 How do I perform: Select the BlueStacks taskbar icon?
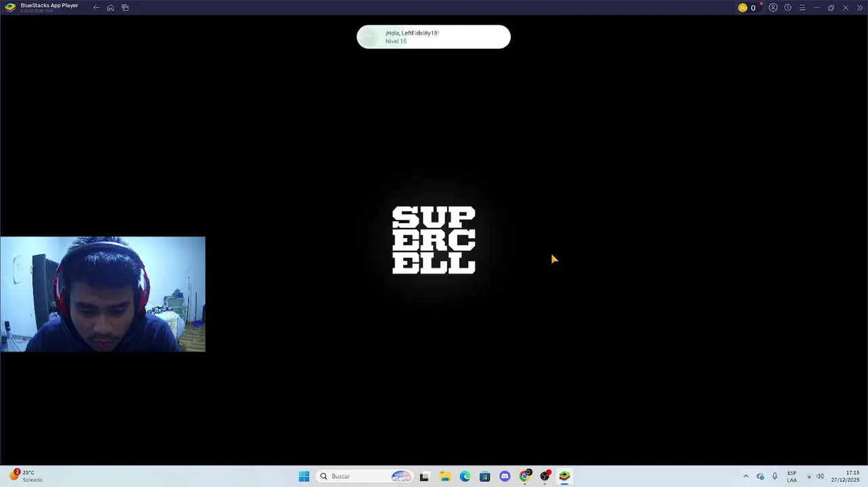point(564,476)
